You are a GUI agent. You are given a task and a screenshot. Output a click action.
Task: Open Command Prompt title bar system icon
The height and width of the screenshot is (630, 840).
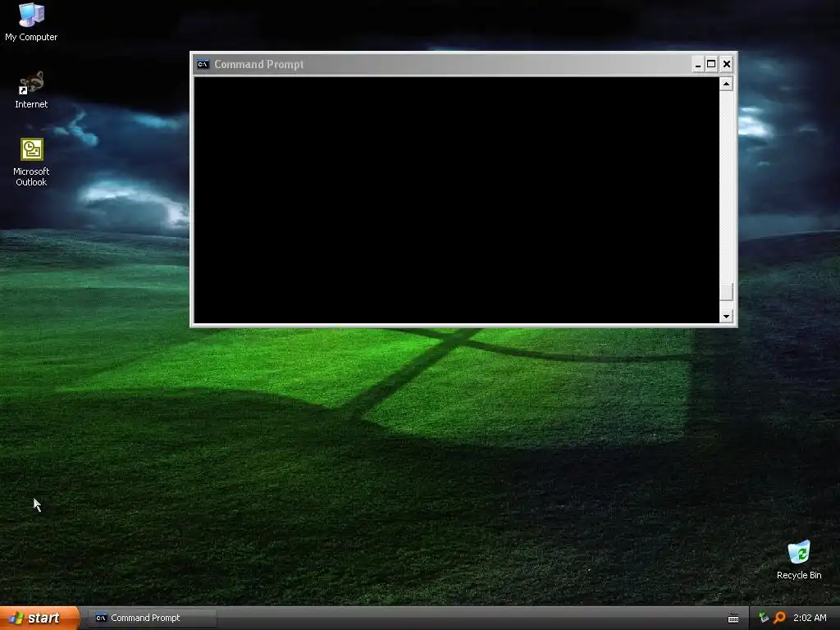(x=203, y=64)
